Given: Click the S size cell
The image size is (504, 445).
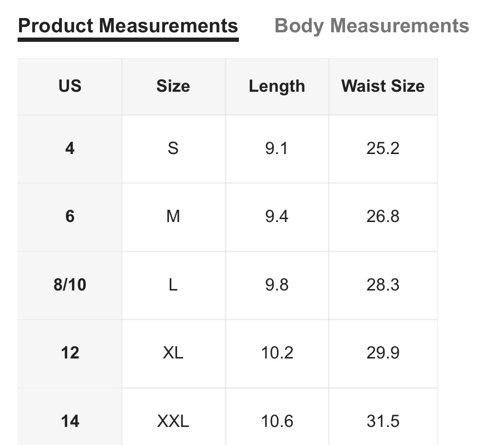Looking at the screenshot, I should pos(173,148).
